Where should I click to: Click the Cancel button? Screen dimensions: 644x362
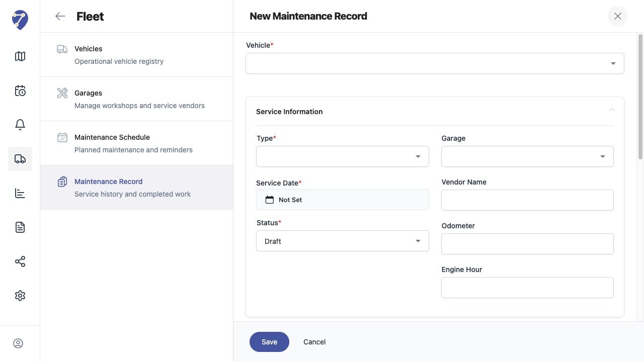pos(314,342)
